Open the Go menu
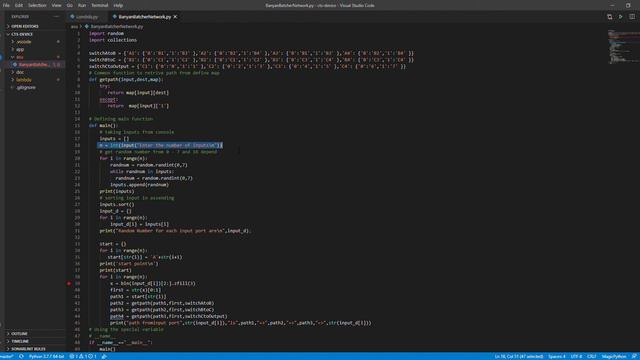The image size is (640, 360). (69, 5)
